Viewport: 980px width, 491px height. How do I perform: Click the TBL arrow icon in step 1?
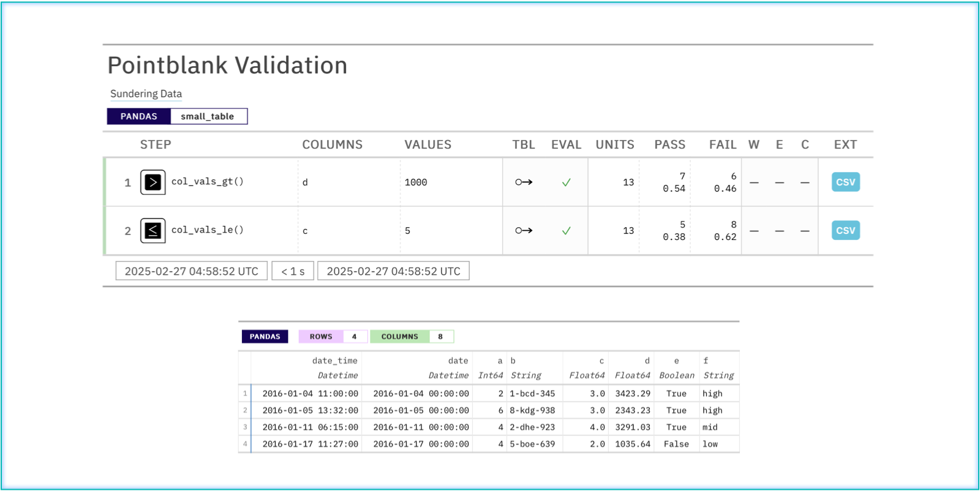(x=524, y=182)
